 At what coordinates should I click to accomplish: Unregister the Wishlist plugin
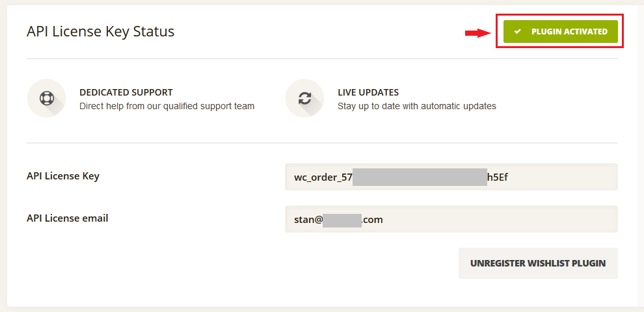[538, 263]
